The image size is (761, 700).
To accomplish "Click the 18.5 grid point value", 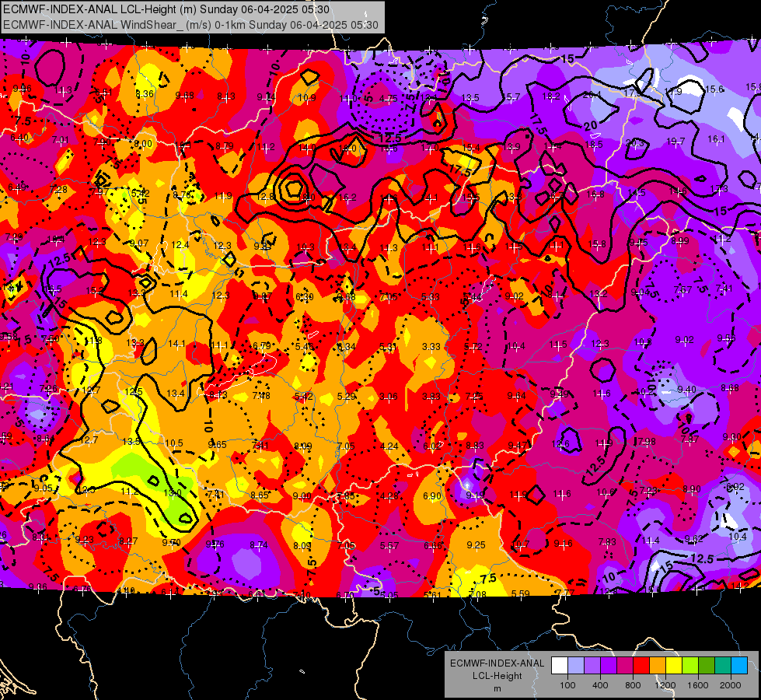I will tap(593, 144).
